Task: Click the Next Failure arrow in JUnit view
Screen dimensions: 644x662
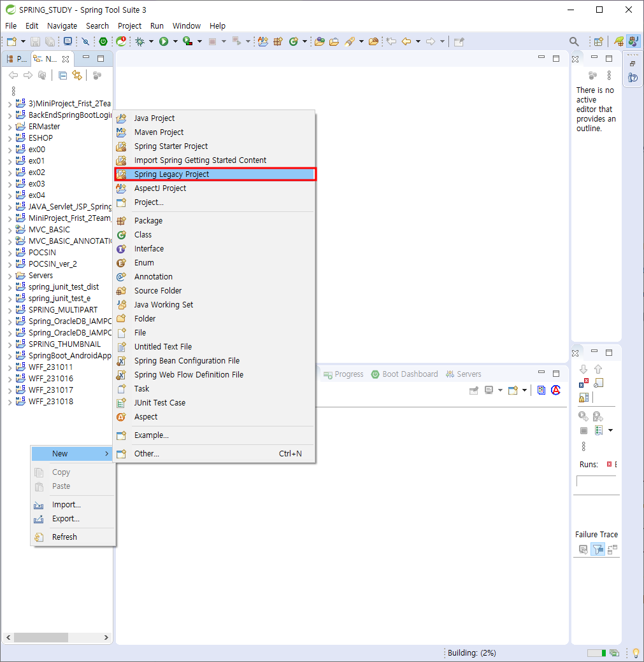Action: pyautogui.click(x=583, y=369)
